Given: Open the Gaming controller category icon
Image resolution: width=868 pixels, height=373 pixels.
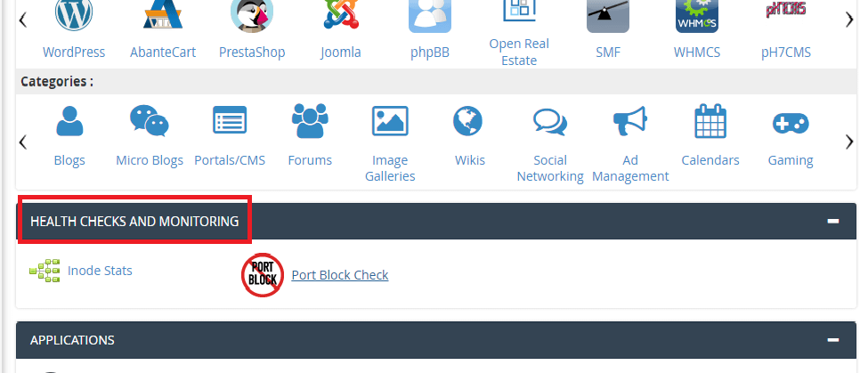Looking at the screenshot, I should (x=791, y=123).
